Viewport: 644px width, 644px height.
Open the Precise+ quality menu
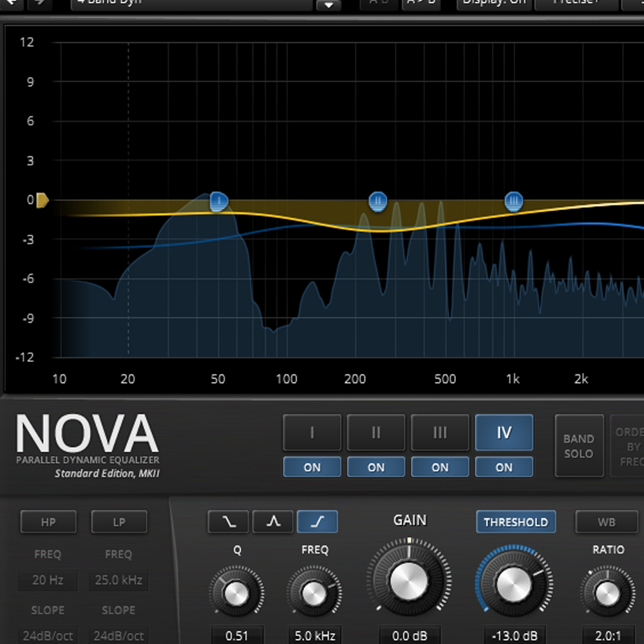[x=576, y=4]
